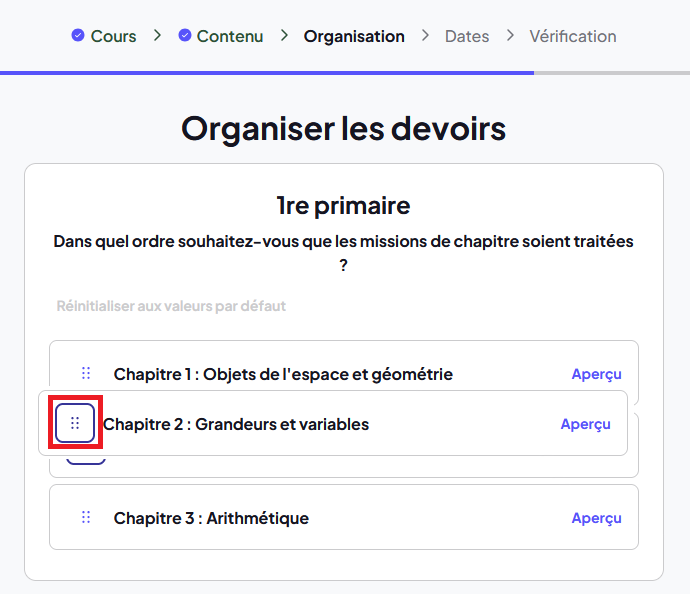Image resolution: width=690 pixels, height=594 pixels.
Task: Click the chevron between Cours and Contenu
Action: click(157, 35)
